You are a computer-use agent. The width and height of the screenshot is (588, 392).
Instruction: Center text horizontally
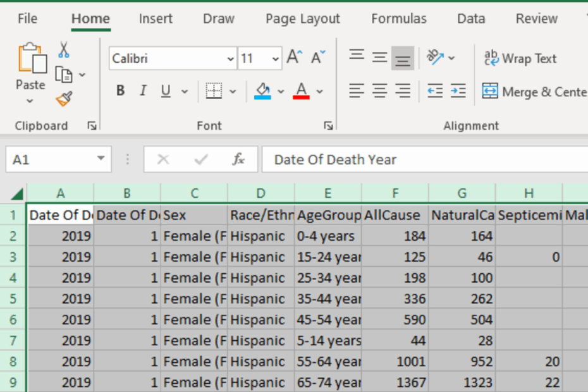[x=379, y=91]
